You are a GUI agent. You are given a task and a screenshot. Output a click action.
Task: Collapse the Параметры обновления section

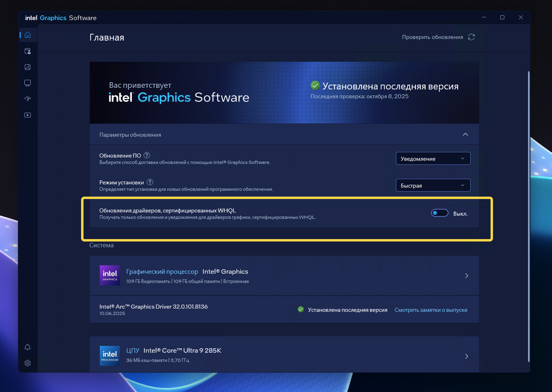point(465,135)
